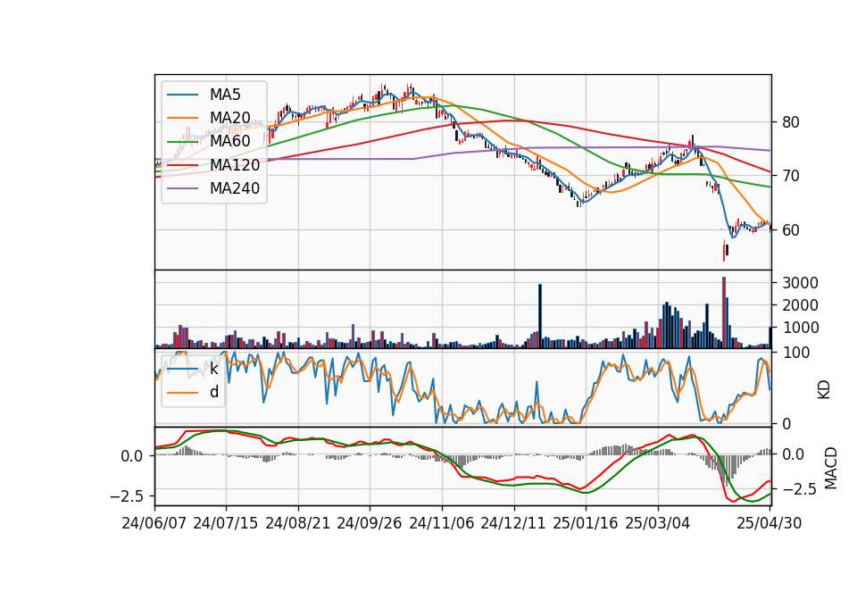Screen dimensions: 857x616
Task: Click the −2.5 label on left MACD axis
Action: tap(127, 496)
